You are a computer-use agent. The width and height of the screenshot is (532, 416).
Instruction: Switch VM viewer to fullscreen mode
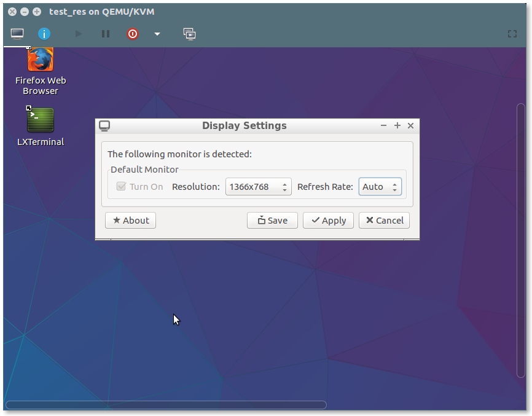point(512,34)
